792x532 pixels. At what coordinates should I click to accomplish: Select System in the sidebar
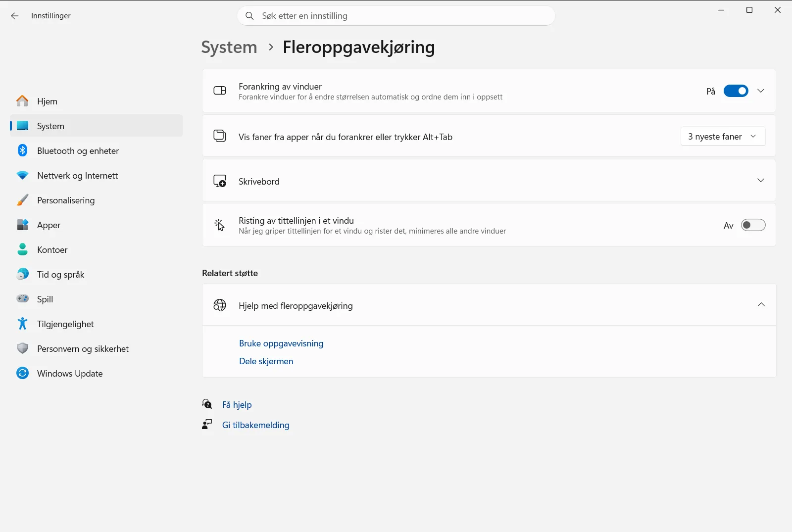coord(97,126)
